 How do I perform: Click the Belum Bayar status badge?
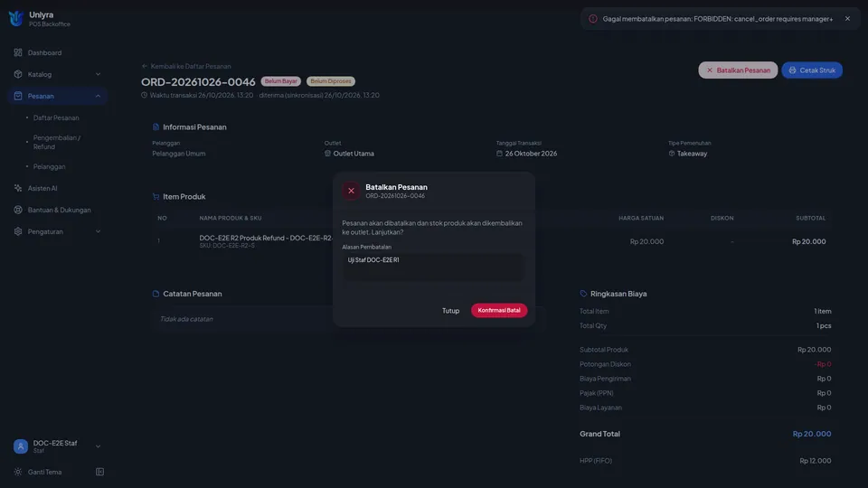[280, 81]
